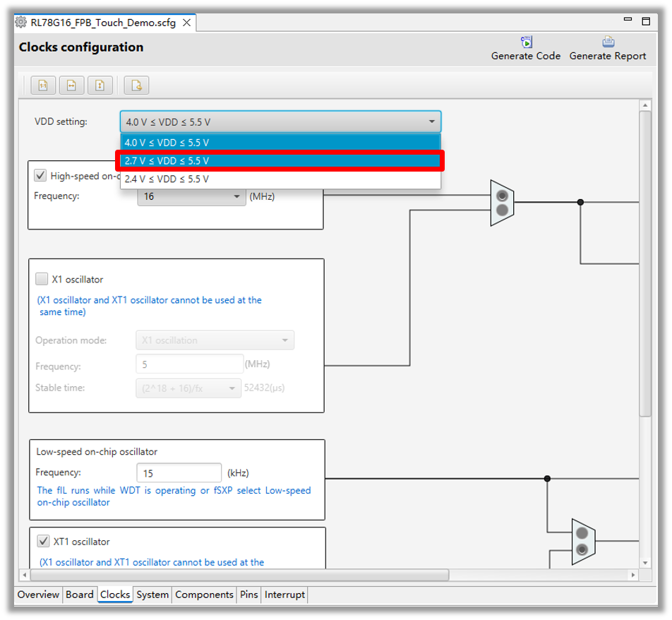The width and height of the screenshot is (672, 620).
Task: Click the Generate Code icon
Action: (526, 42)
